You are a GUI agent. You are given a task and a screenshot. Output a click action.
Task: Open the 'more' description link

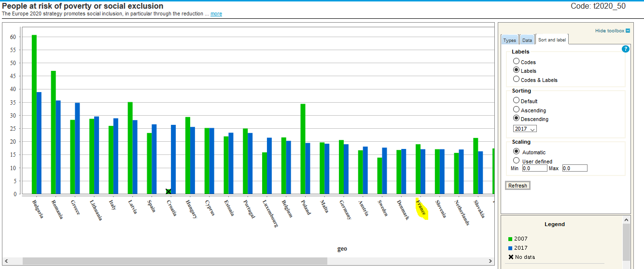point(216,14)
